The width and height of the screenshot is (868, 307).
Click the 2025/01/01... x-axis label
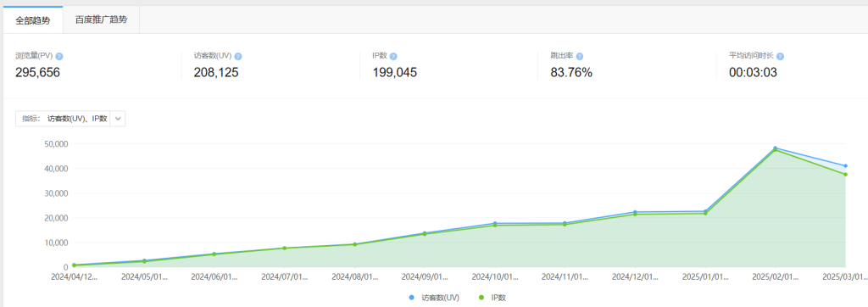tap(705, 276)
